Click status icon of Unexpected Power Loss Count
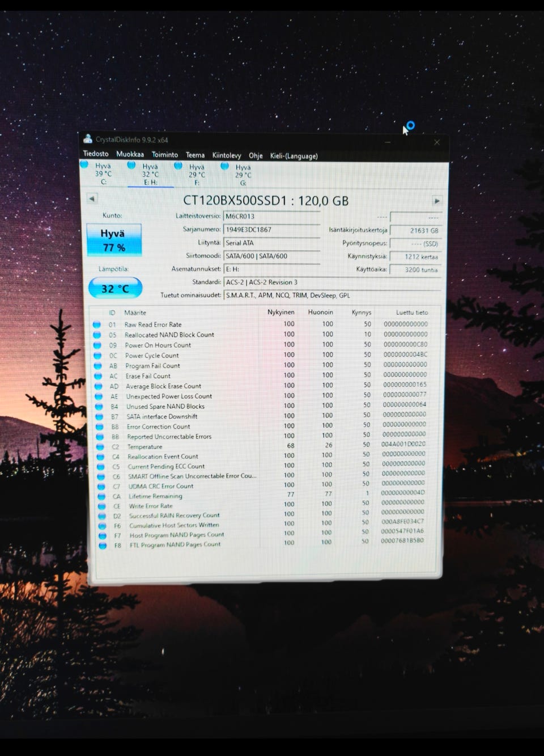 tap(99, 396)
